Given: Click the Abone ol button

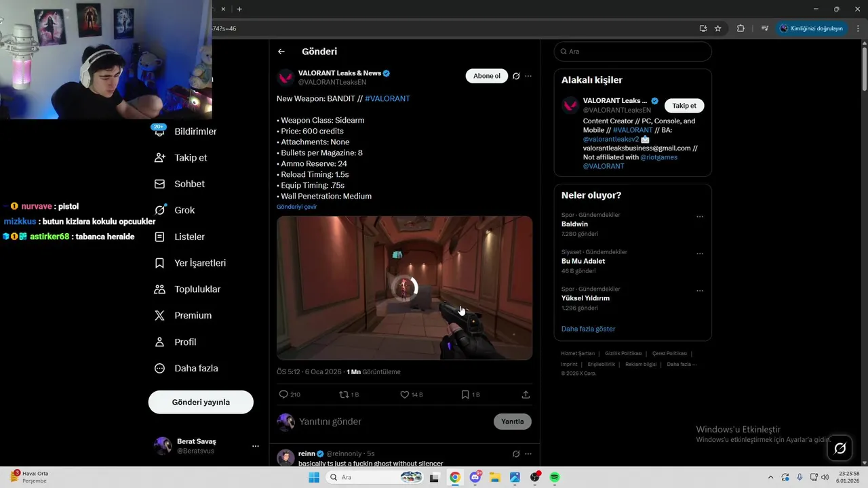Looking at the screenshot, I should [x=487, y=76].
